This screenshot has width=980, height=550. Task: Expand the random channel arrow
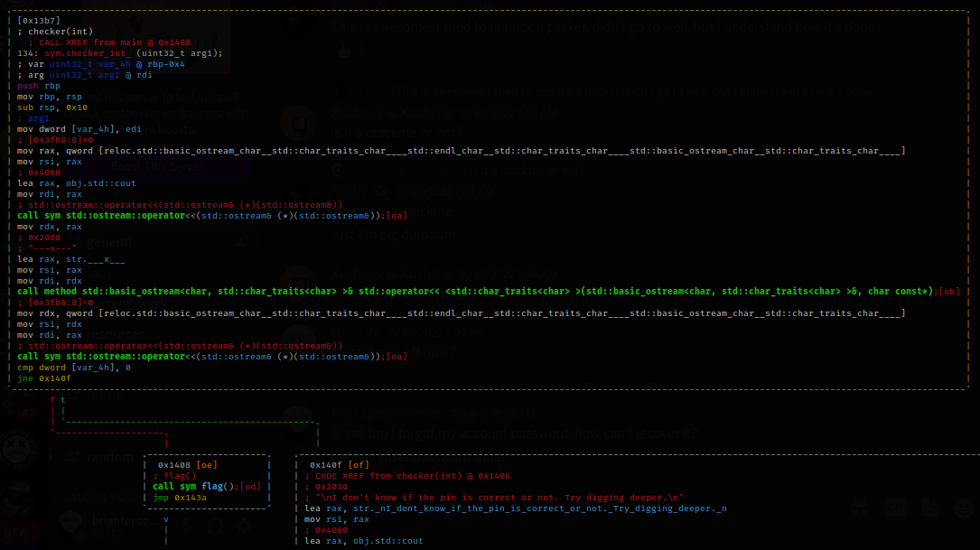(x=52, y=458)
